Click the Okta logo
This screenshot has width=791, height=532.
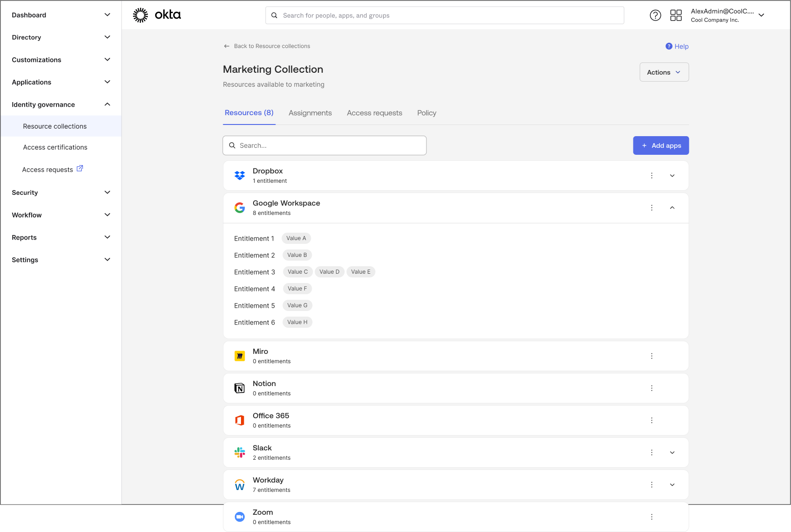pos(157,15)
